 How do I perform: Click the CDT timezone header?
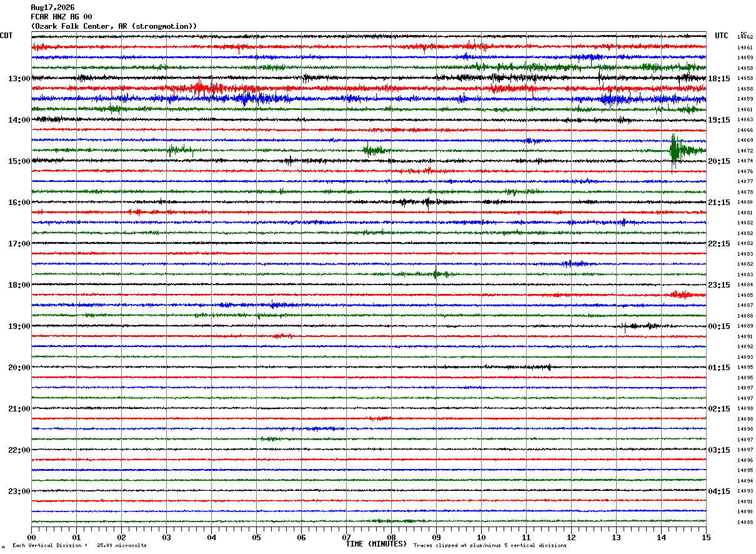[6, 36]
